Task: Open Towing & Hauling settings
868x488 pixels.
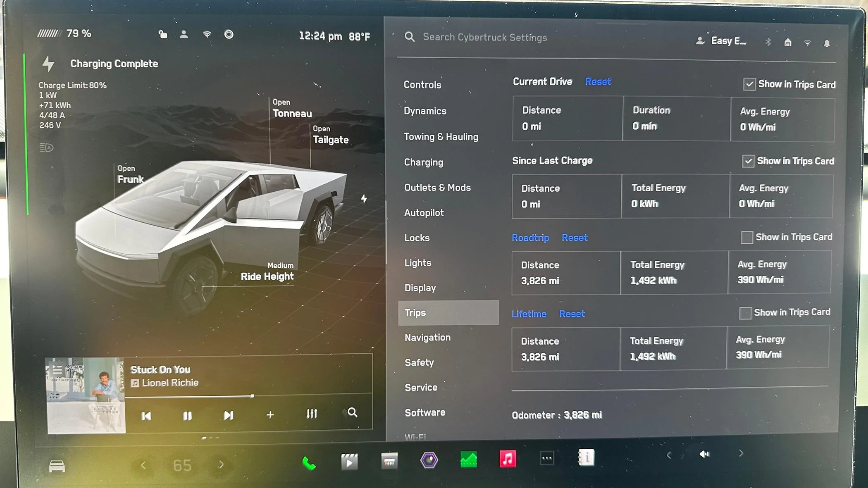Action: [441, 137]
